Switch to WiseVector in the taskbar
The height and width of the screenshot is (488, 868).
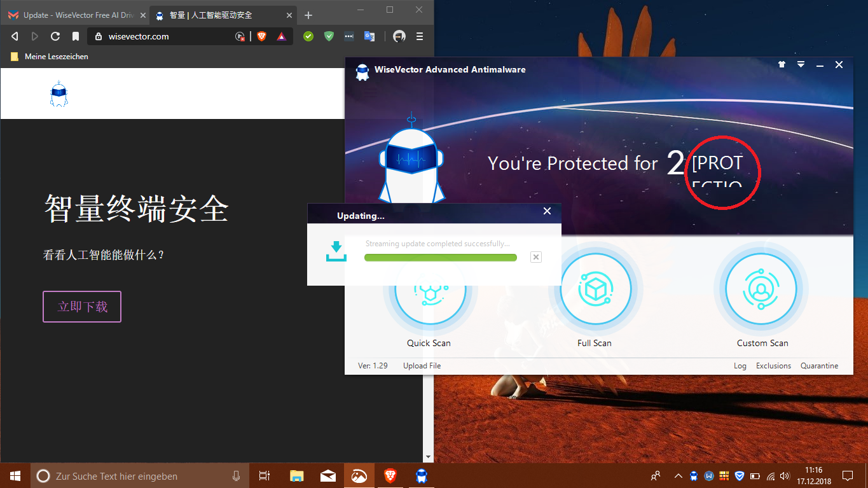(421, 476)
